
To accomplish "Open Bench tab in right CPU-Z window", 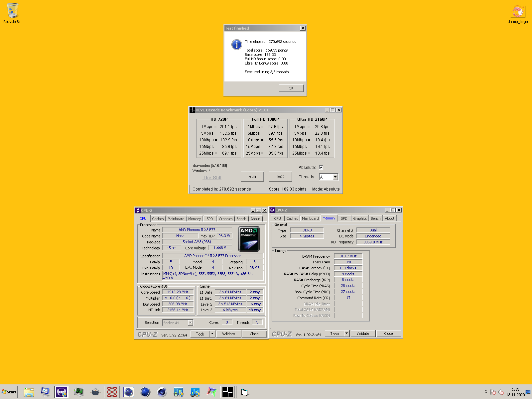I will point(376,218).
